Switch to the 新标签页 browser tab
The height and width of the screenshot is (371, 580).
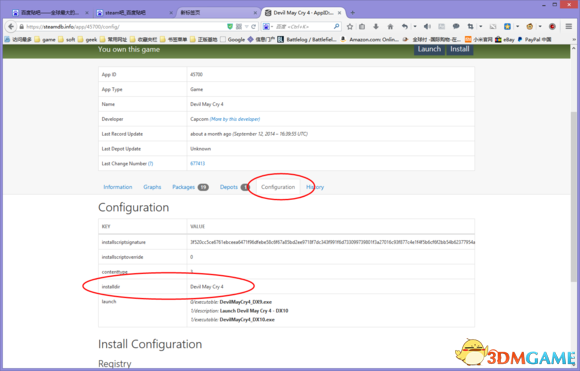(x=218, y=13)
